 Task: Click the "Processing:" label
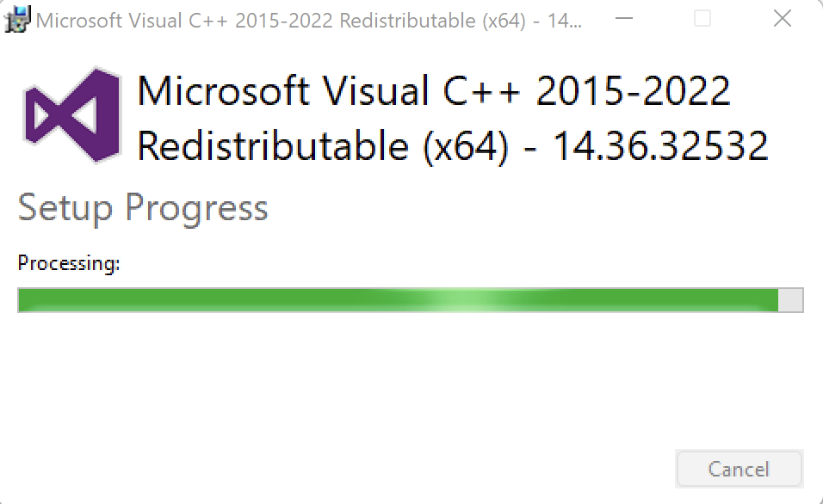click(x=69, y=263)
